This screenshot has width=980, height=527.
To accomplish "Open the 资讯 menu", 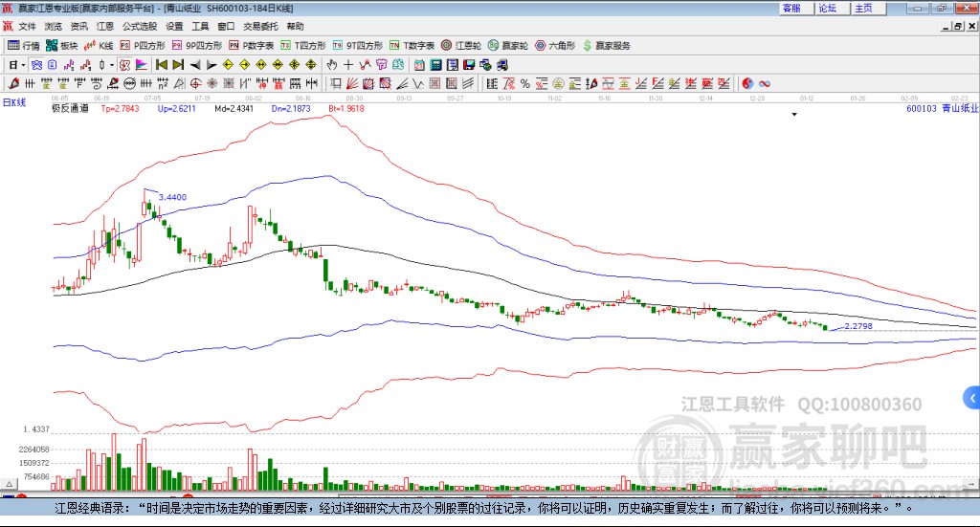I will (x=78, y=26).
